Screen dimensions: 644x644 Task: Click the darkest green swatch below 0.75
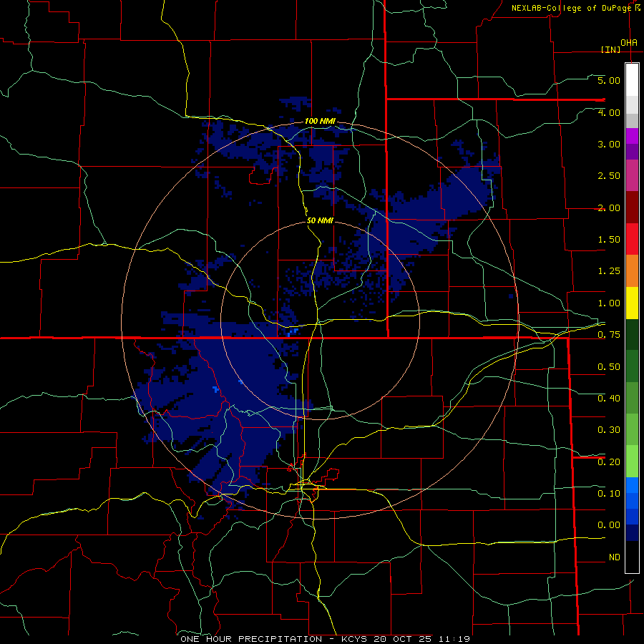point(632,335)
